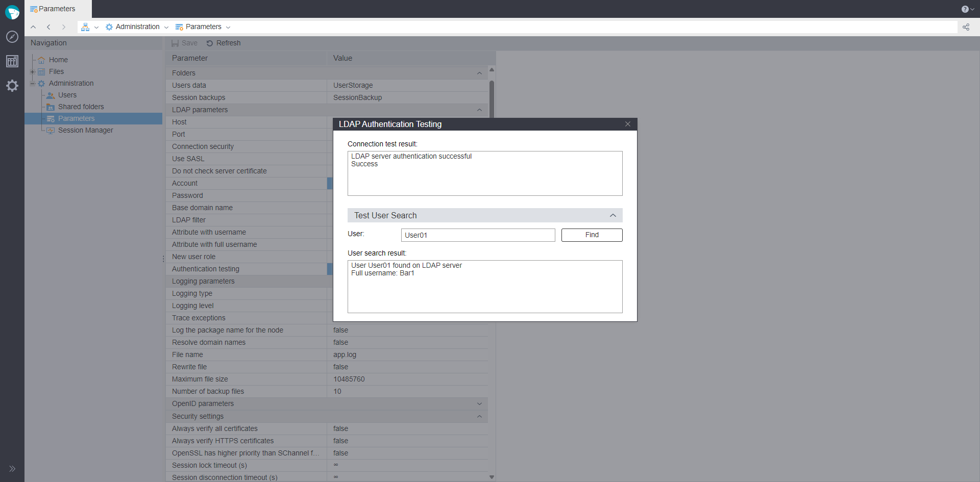Expand the OpenID parameters section

click(x=479, y=404)
